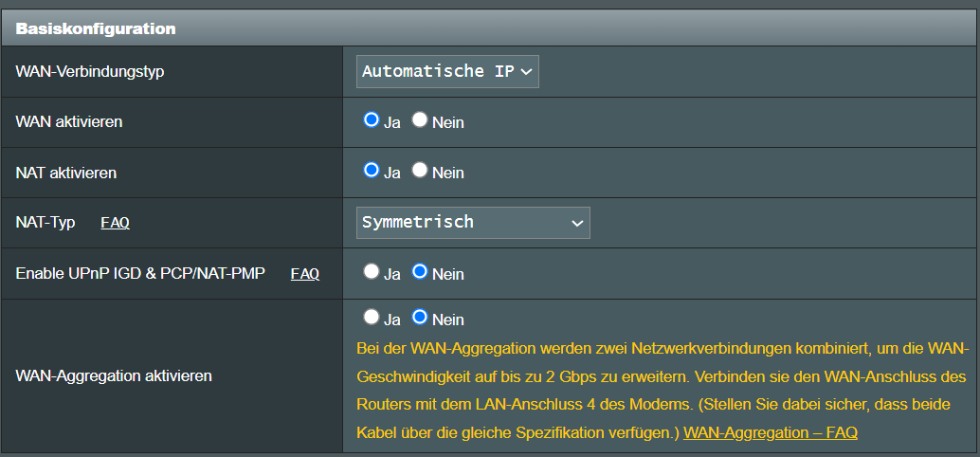The image size is (980, 457).
Task: Click the WAN-Verbindungstyp row label
Action: tap(90, 71)
